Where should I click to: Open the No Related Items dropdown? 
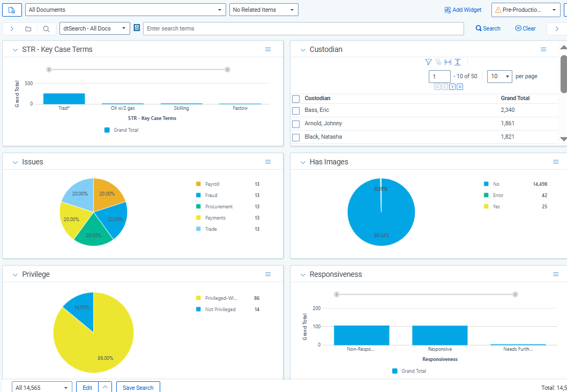[x=264, y=10]
